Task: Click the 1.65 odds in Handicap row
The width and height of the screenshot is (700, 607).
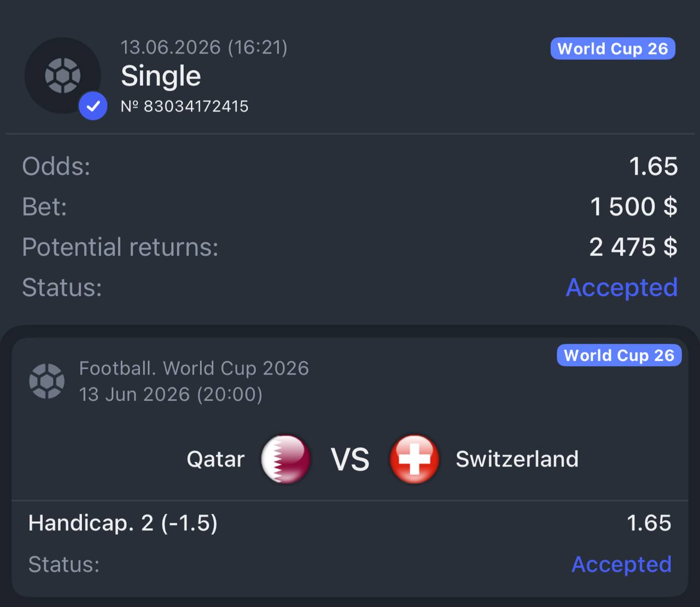Action: (x=649, y=523)
